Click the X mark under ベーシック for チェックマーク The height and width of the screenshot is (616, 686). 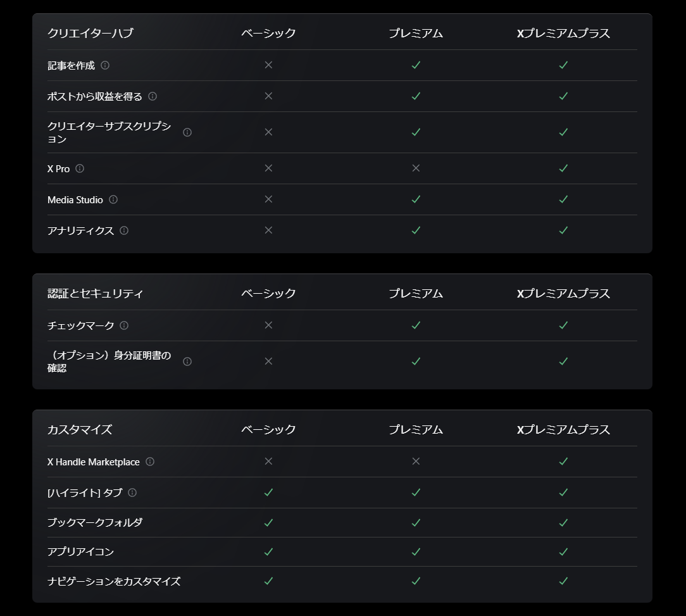tap(268, 325)
